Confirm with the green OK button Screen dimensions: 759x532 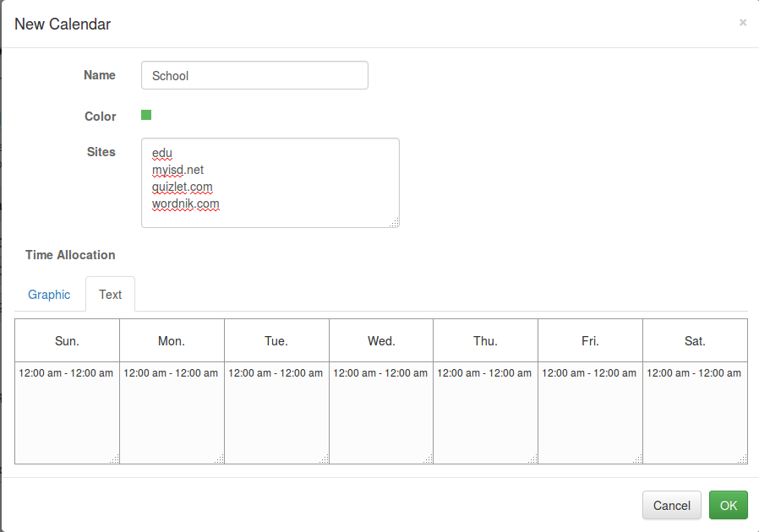[728, 506]
